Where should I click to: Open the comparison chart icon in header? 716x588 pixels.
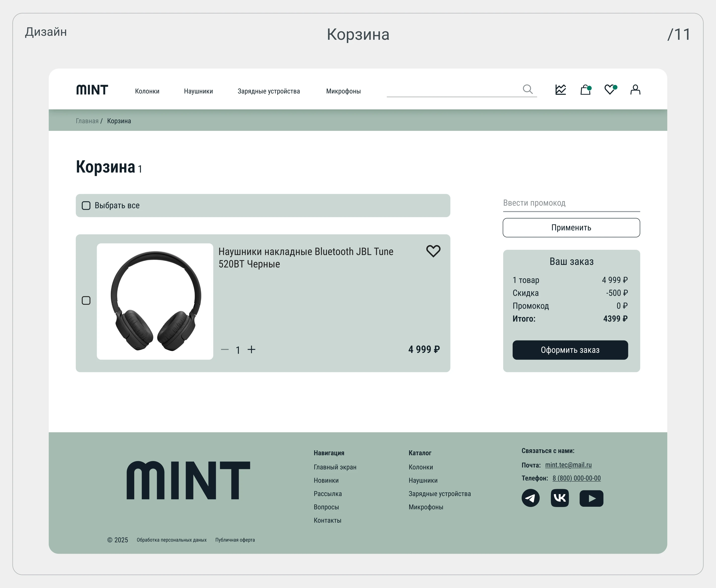pyautogui.click(x=561, y=89)
